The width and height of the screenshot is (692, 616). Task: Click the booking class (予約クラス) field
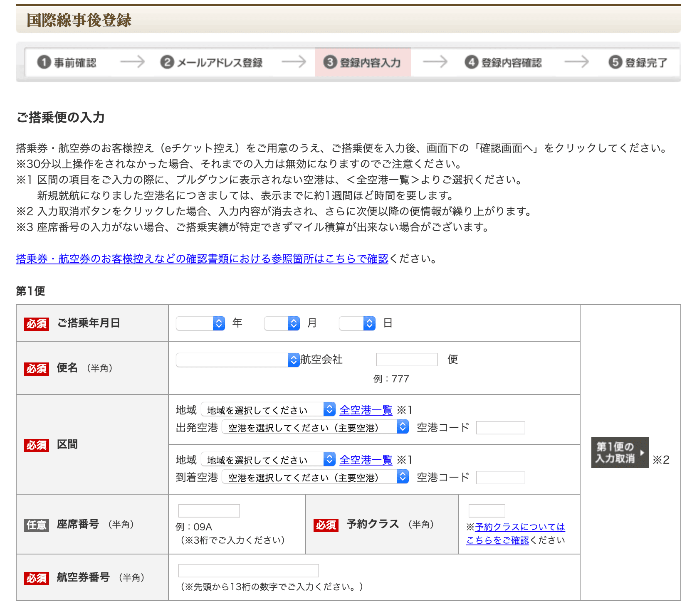point(487,511)
